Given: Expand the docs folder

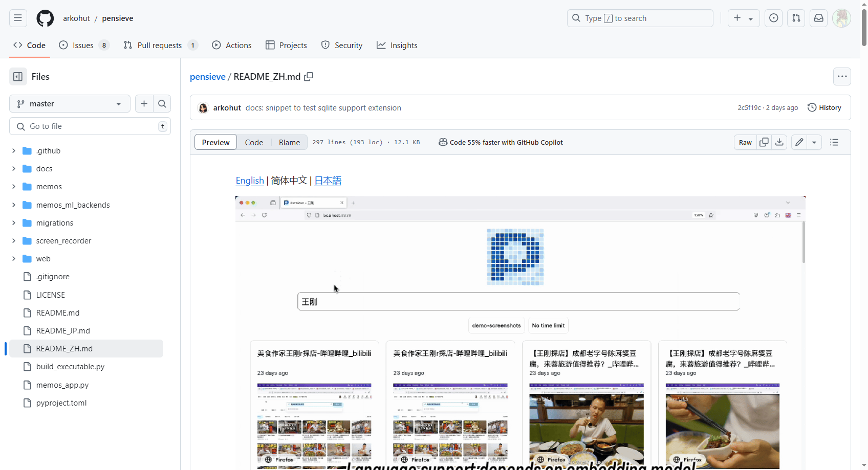Looking at the screenshot, I should tap(14, 169).
